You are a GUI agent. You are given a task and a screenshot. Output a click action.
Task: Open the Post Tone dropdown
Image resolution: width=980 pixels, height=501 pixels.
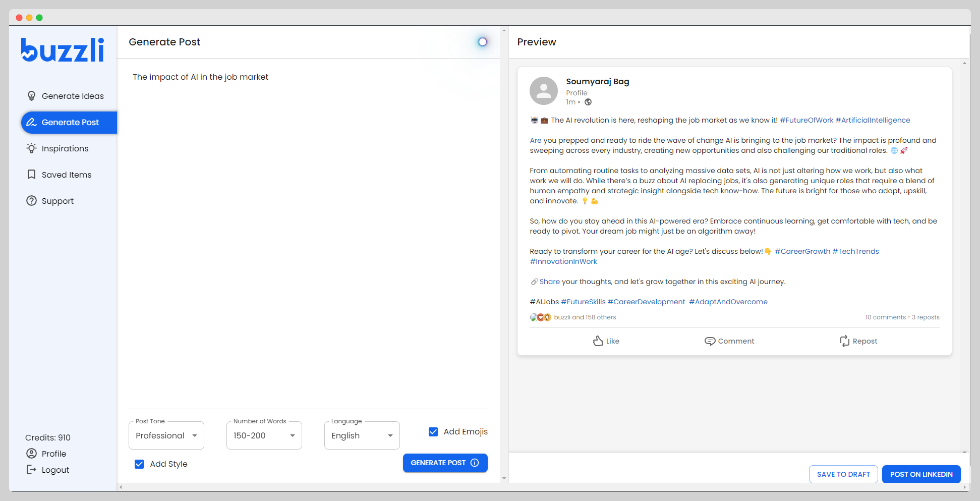tap(166, 435)
